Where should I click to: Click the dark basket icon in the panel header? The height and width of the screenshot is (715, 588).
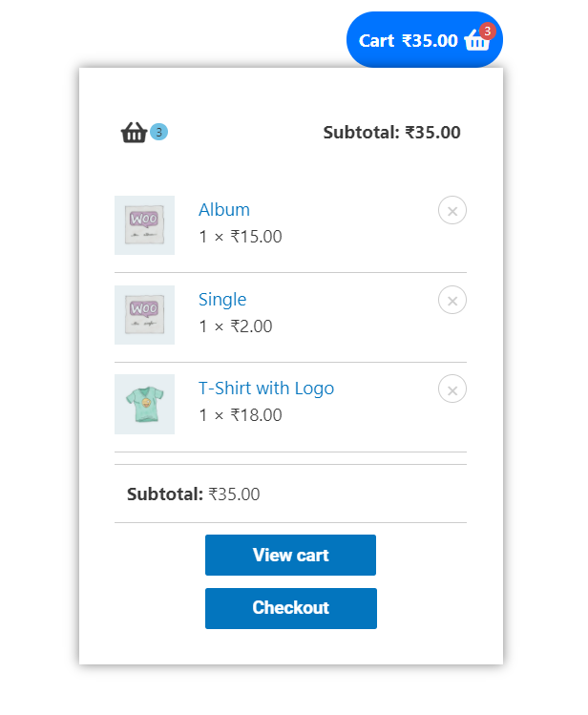(x=134, y=133)
